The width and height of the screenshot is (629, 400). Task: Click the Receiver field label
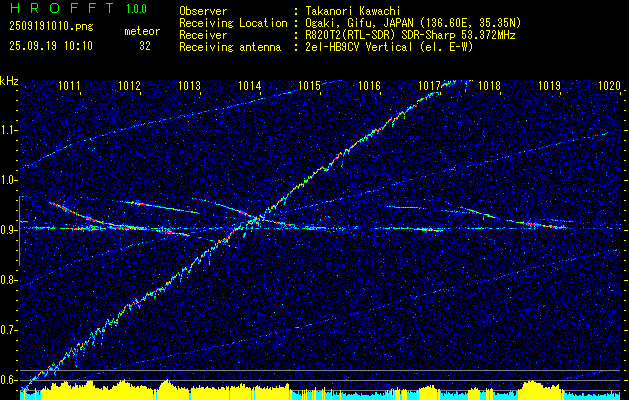[203, 35]
